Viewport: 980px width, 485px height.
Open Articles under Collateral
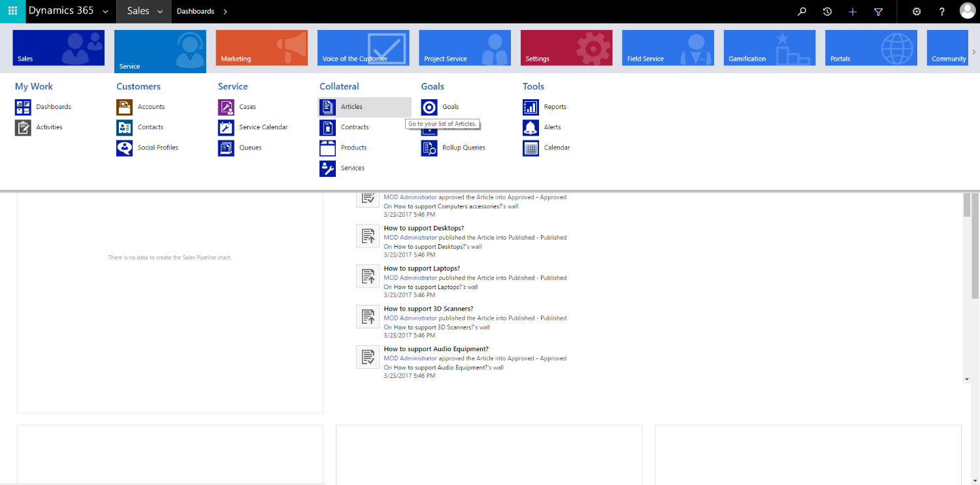[365, 107]
